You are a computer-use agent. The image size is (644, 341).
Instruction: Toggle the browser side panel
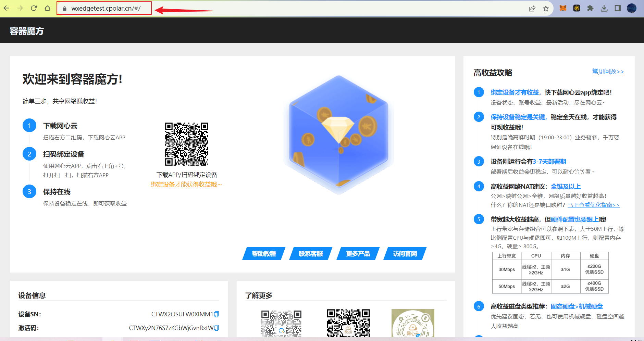pyautogui.click(x=618, y=8)
